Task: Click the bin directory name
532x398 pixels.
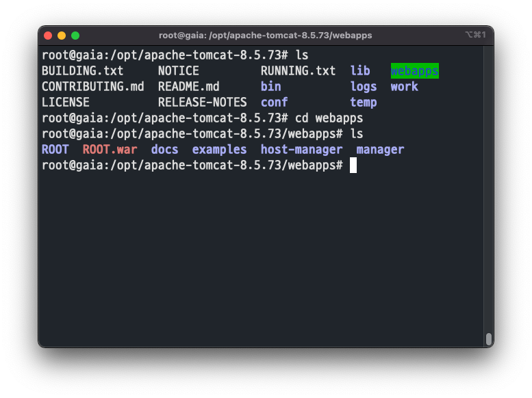Action: 270,86
